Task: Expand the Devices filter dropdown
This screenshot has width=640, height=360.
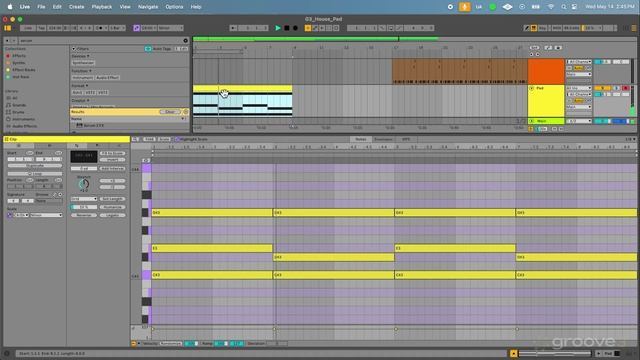Action: 80,56
